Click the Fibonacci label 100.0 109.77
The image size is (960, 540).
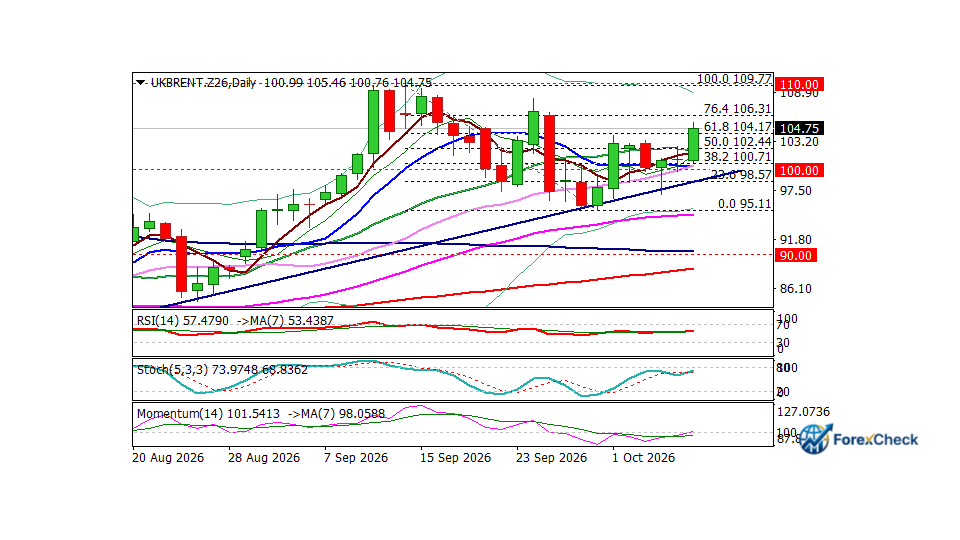click(734, 79)
